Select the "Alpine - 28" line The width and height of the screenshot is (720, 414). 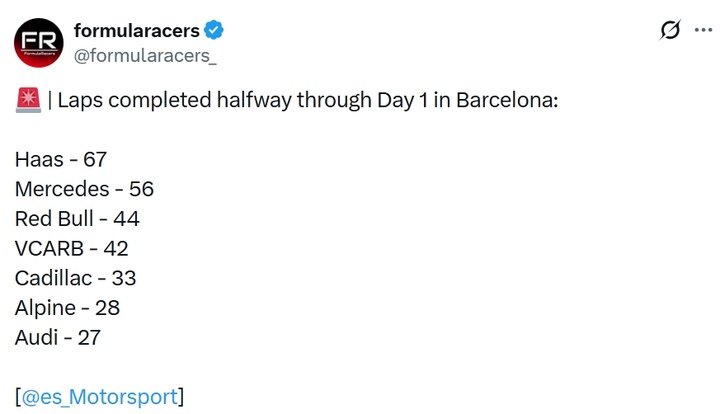point(67,308)
